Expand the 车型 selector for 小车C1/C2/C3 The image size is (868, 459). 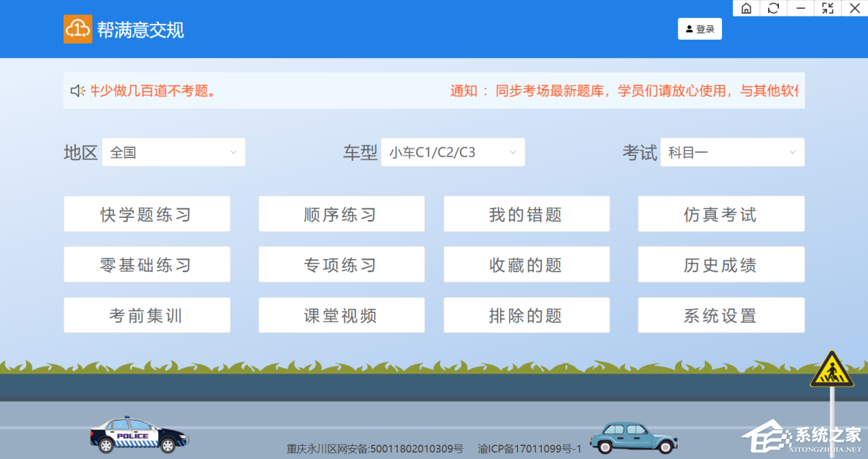[x=452, y=152]
